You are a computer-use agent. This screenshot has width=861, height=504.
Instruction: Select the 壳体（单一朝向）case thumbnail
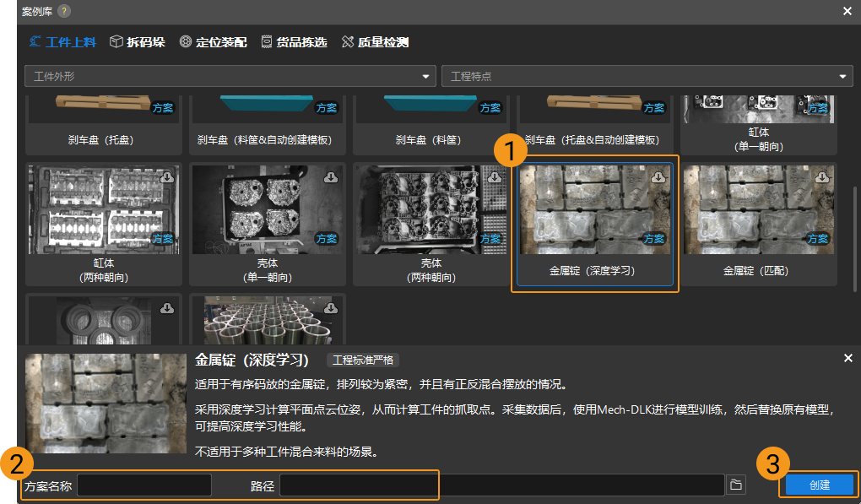[268, 209]
